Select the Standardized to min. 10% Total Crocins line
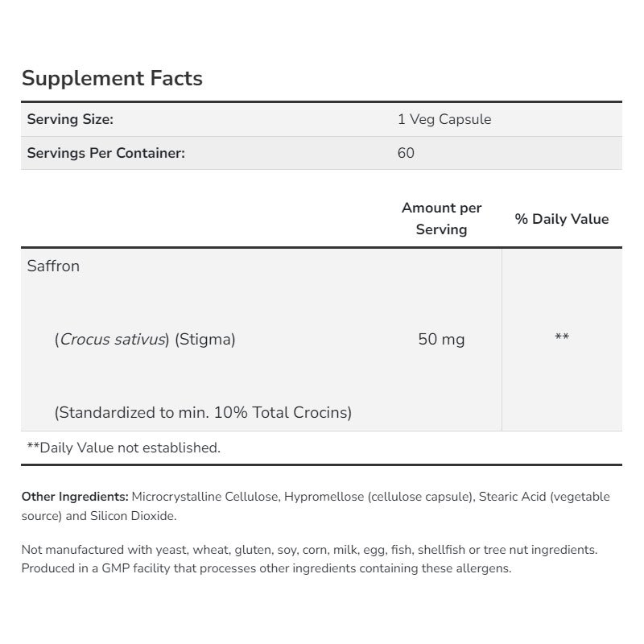This screenshot has height=644, width=644. tap(203, 412)
